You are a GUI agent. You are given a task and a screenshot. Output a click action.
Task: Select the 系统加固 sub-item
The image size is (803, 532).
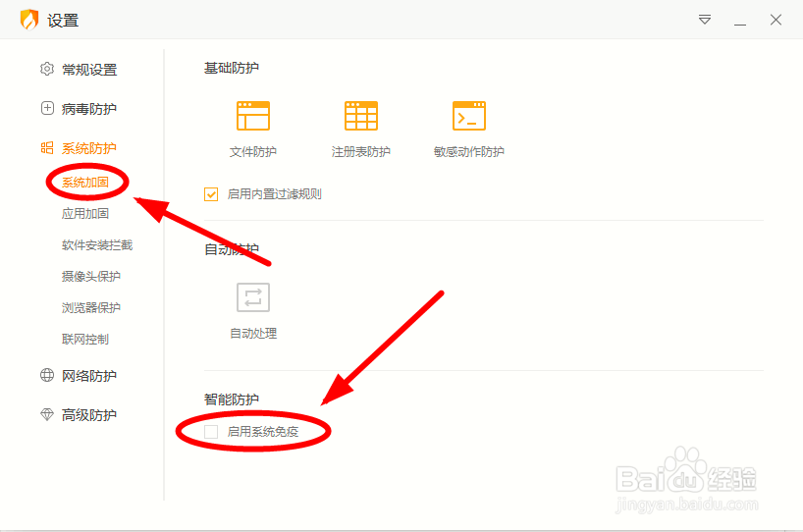85,183
